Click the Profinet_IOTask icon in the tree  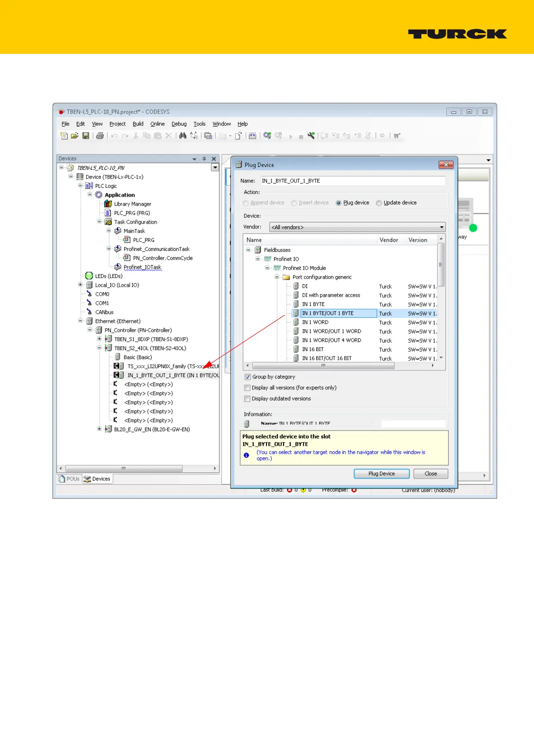click(x=118, y=267)
